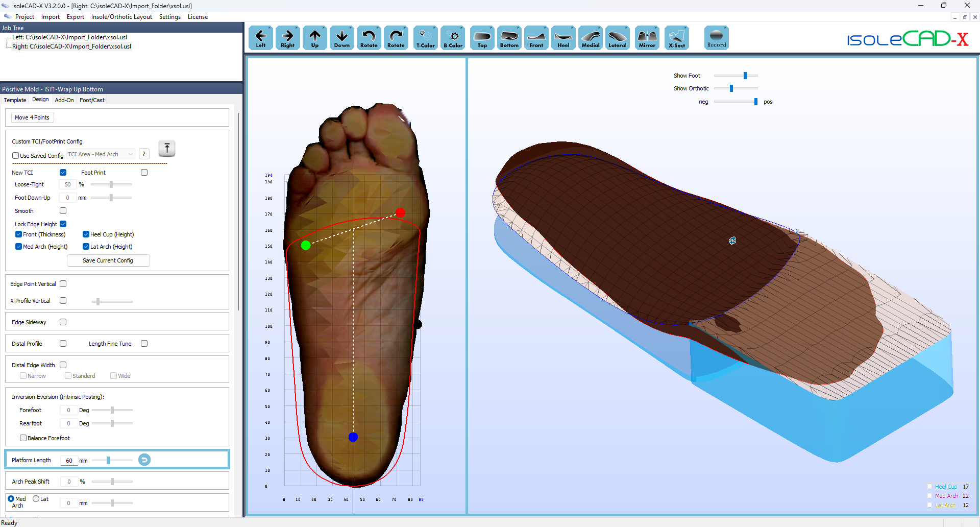
Task: Click the Move 4 Points button
Action: [x=32, y=117]
